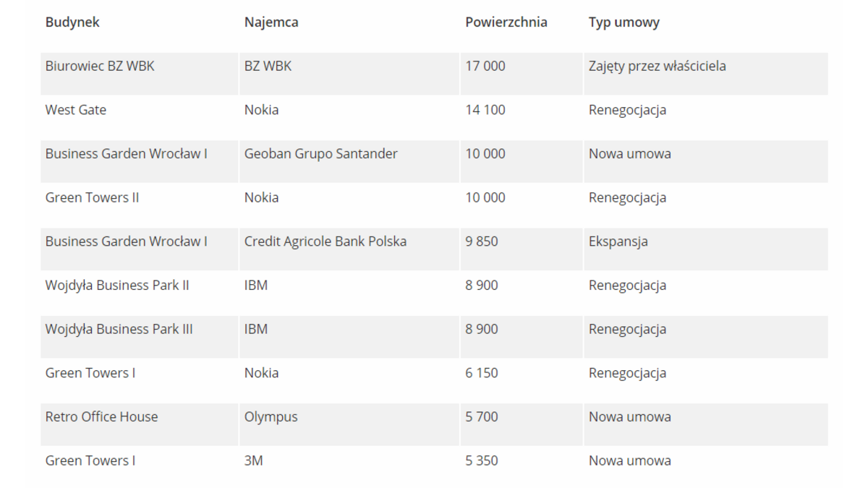The image size is (868, 488).
Task: Click the 17 000 area value
Action: pyautogui.click(x=485, y=67)
